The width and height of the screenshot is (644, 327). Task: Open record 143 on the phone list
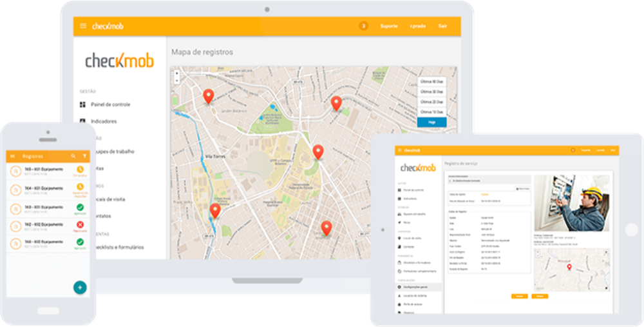coord(48,209)
